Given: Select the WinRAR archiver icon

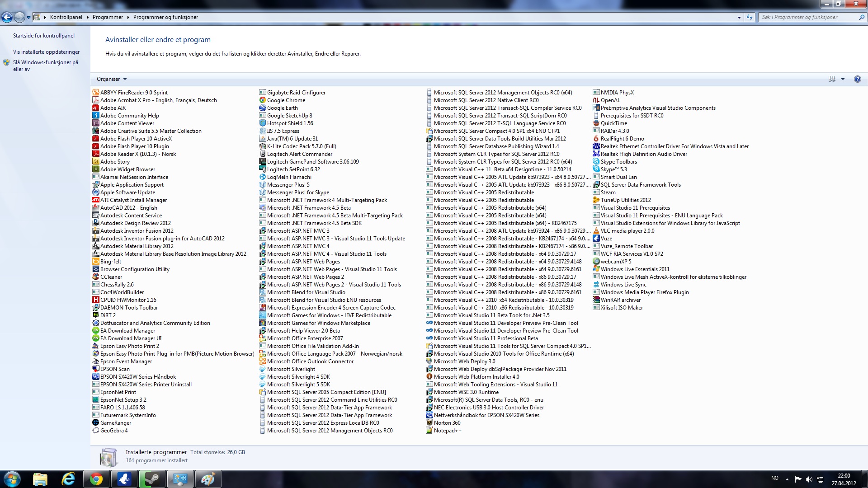Looking at the screenshot, I should click(596, 300).
